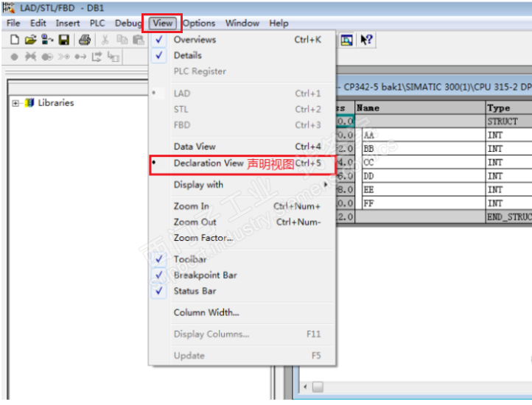Image resolution: width=532 pixels, height=405 pixels.
Task: Click the Libraries books icon
Action: click(x=30, y=102)
